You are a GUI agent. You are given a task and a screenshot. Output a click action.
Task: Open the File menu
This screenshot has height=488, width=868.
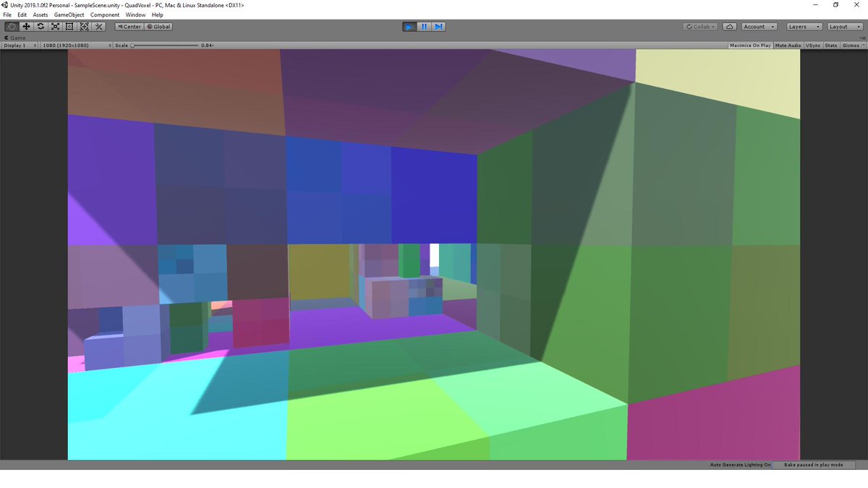tap(7, 14)
